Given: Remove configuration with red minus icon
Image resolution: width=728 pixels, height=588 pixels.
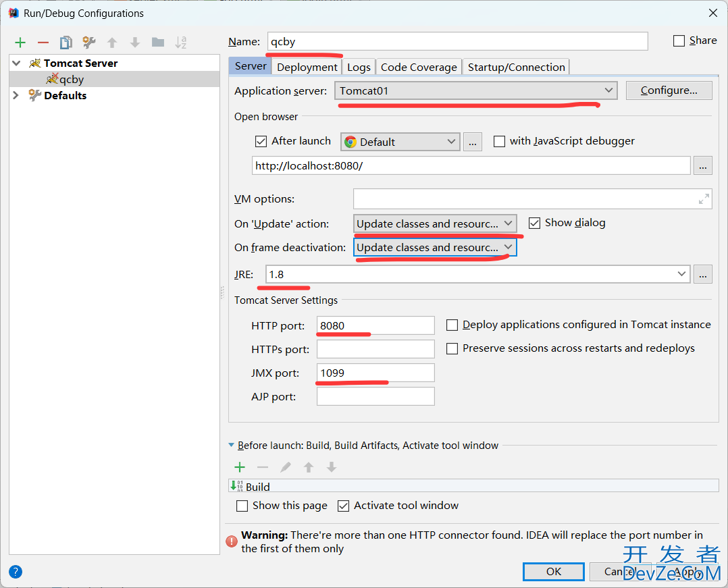Looking at the screenshot, I should point(43,43).
